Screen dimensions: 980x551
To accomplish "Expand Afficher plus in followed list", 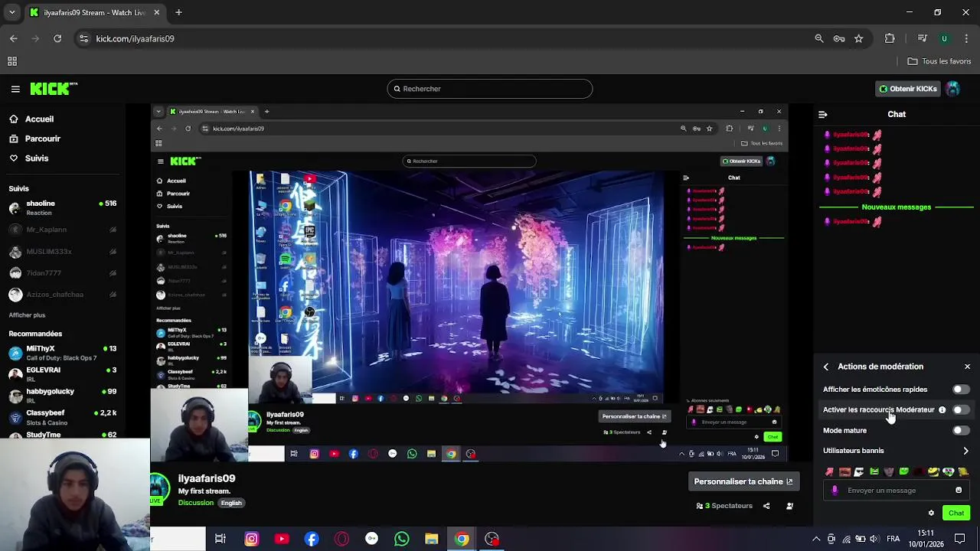I will 27,315.
